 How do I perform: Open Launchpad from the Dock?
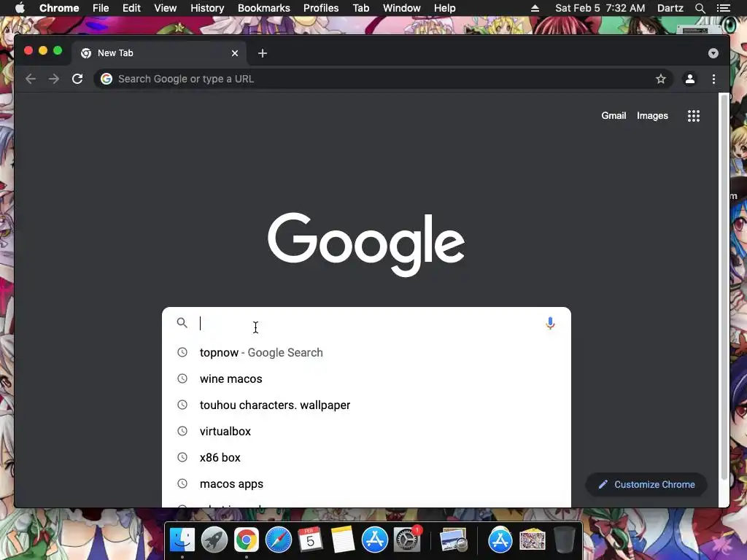[214, 540]
